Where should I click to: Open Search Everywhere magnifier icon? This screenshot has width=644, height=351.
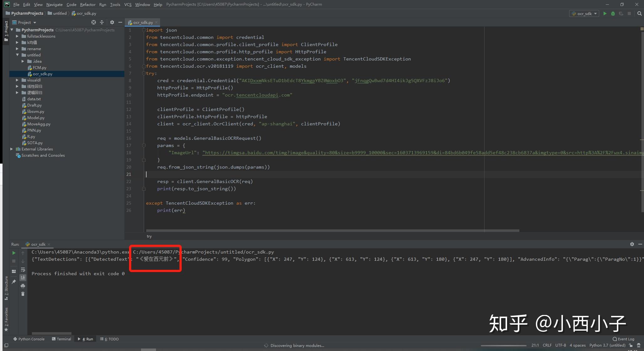coord(639,13)
